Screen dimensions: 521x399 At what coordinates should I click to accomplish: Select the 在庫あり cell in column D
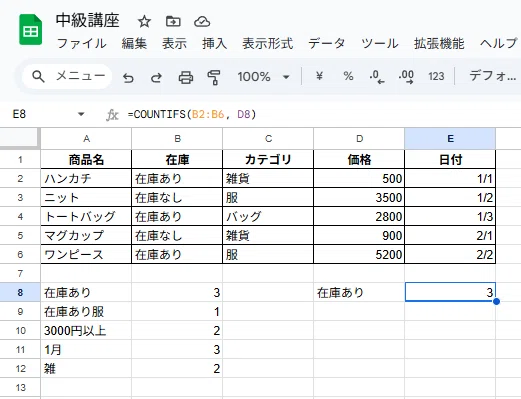click(x=359, y=293)
